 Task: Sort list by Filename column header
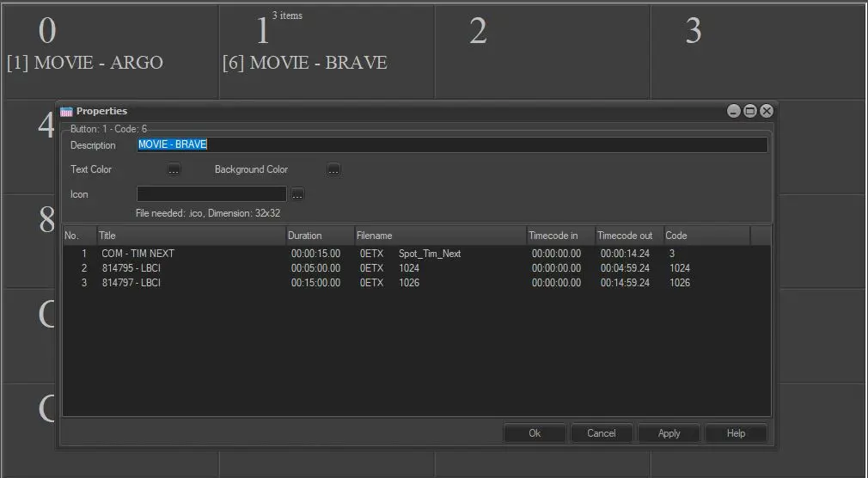click(440, 236)
